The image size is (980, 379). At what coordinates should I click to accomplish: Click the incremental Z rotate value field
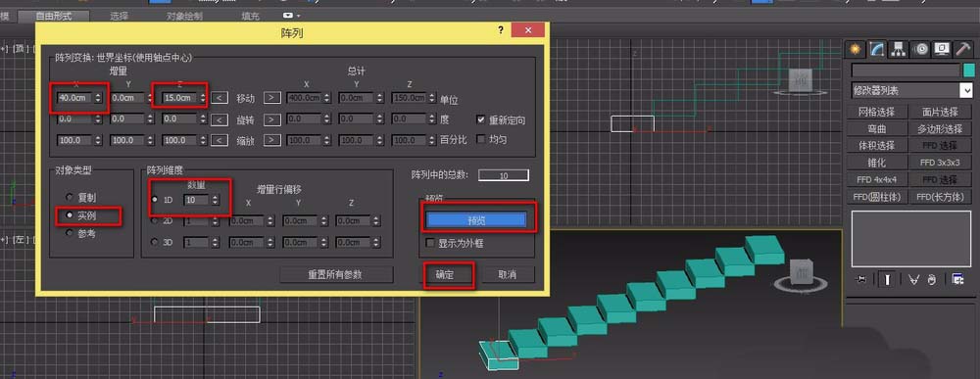tap(179, 118)
